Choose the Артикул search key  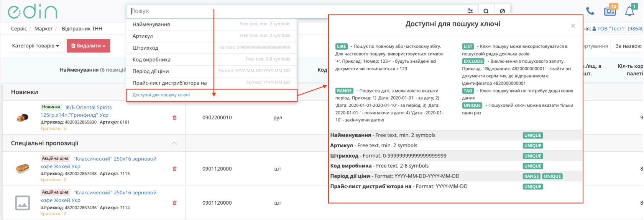[x=212, y=36]
